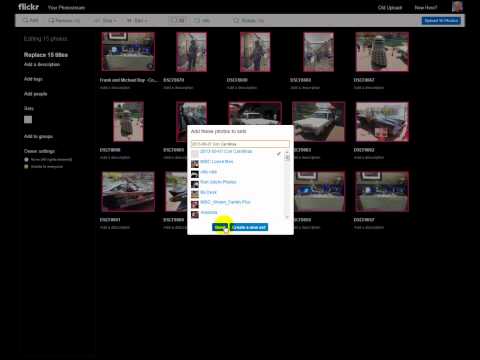Screen dimensions: 480x360
Task: Open the Your Photostream link
Action: 66,7
